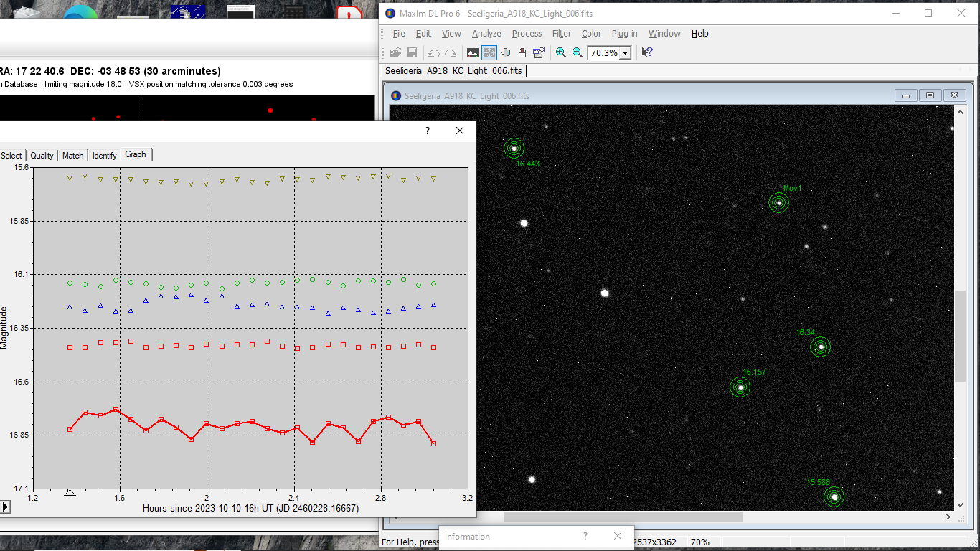Screen dimensions: 980x551
Task: Close the Information dialog
Action: [618, 536]
